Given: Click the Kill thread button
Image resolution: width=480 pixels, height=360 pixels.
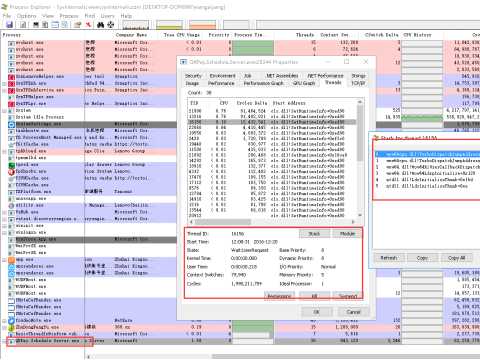Looking at the screenshot, I should point(314,296).
